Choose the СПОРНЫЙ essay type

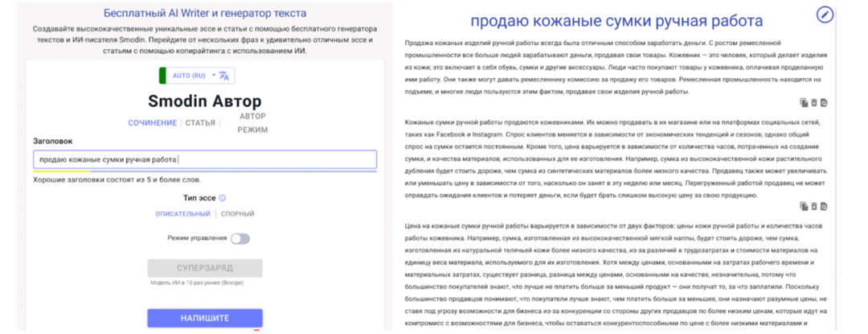tap(238, 214)
